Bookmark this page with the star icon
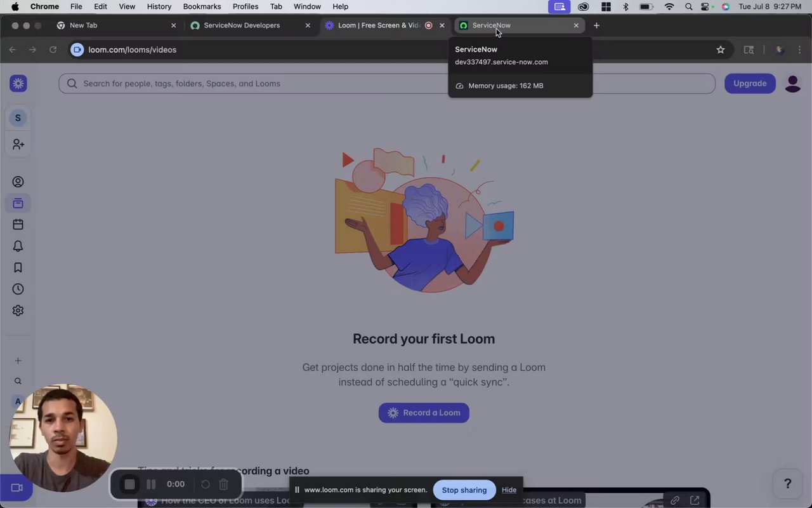Viewport: 812px width, 508px height. point(721,50)
